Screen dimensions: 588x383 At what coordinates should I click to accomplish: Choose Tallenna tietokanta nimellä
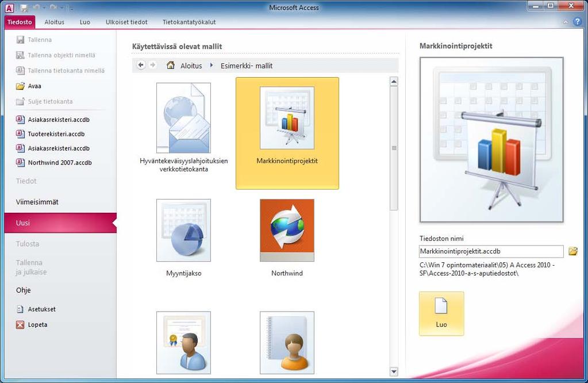point(60,71)
